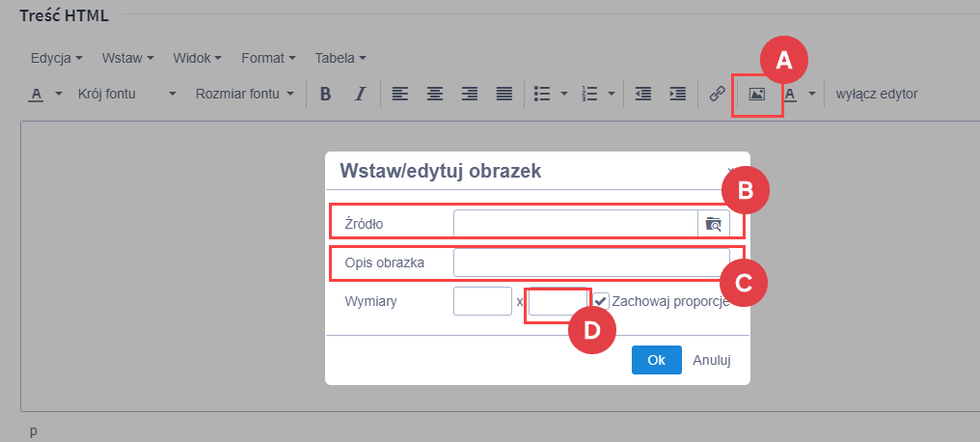Decrease the indent level
980x442 pixels.
[x=642, y=94]
